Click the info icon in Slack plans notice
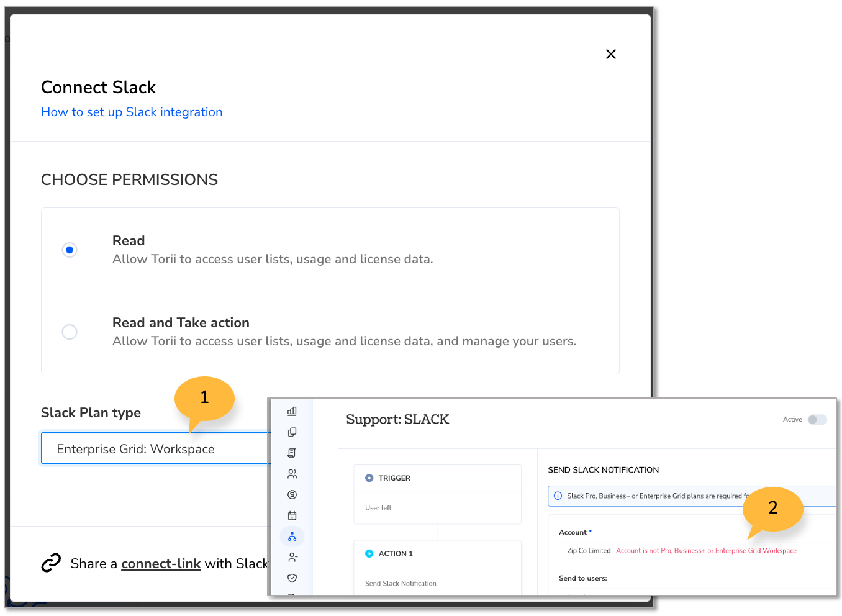The width and height of the screenshot is (842, 616). [558, 496]
